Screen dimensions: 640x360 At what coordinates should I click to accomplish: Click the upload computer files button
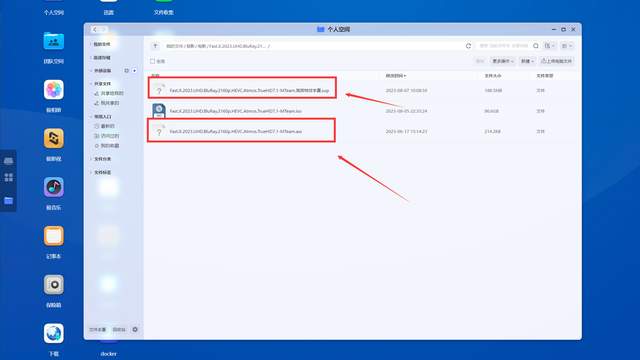(556, 61)
